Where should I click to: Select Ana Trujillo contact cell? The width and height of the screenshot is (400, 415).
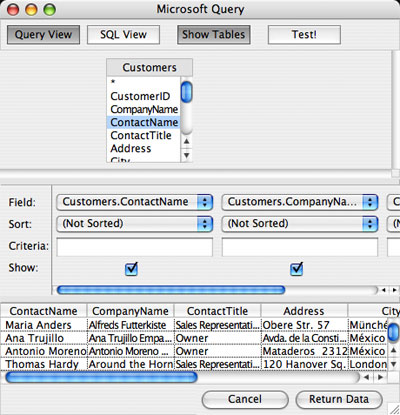(44, 338)
